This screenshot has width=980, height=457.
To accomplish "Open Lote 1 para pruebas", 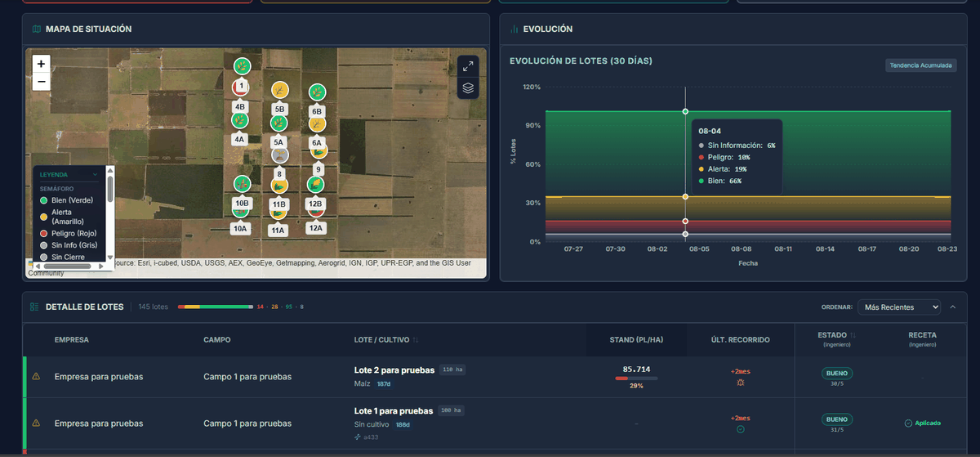I will [x=394, y=410].
